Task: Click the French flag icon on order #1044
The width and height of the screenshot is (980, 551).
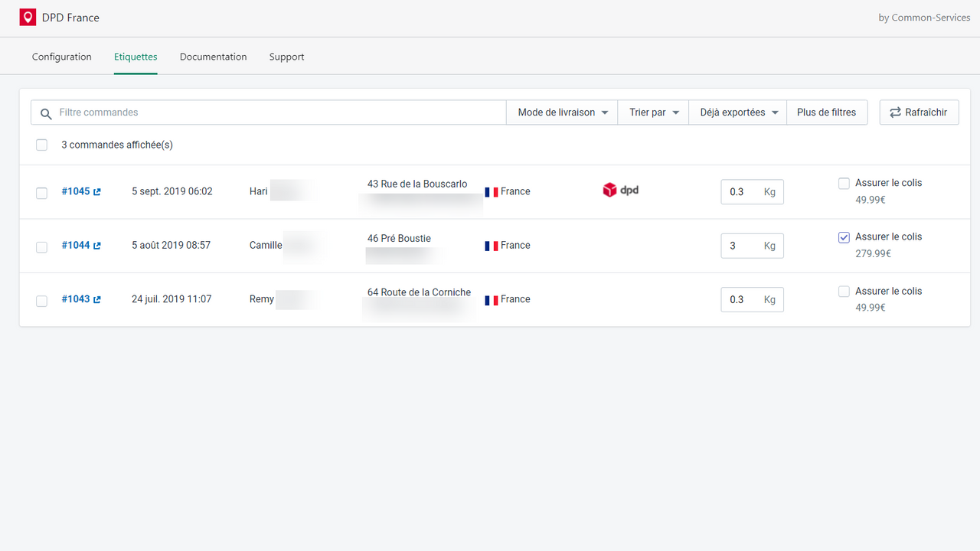Action: click(x=491, y=245)
